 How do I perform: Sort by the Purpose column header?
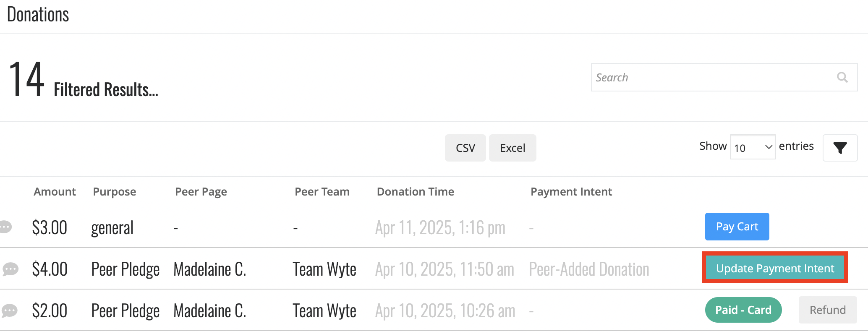(115, 192)
